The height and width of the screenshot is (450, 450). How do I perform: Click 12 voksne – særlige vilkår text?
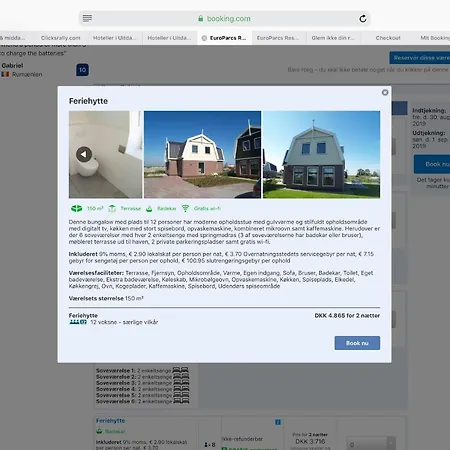coord(124,322)
